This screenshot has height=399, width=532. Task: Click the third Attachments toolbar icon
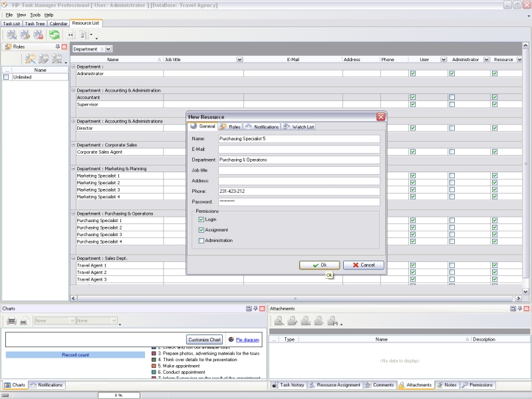pyautogui.click(x=305, y=321)
